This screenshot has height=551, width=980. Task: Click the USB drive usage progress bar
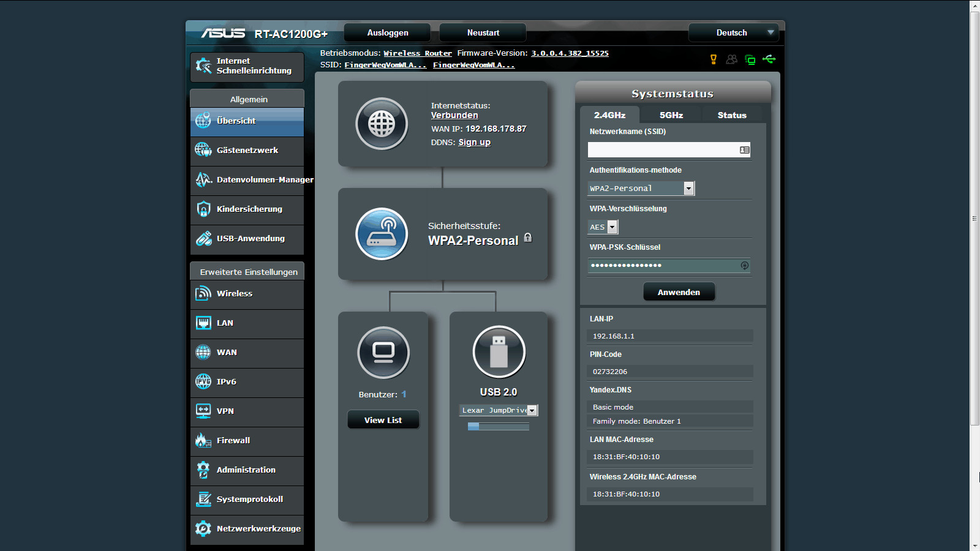[499, 427]
